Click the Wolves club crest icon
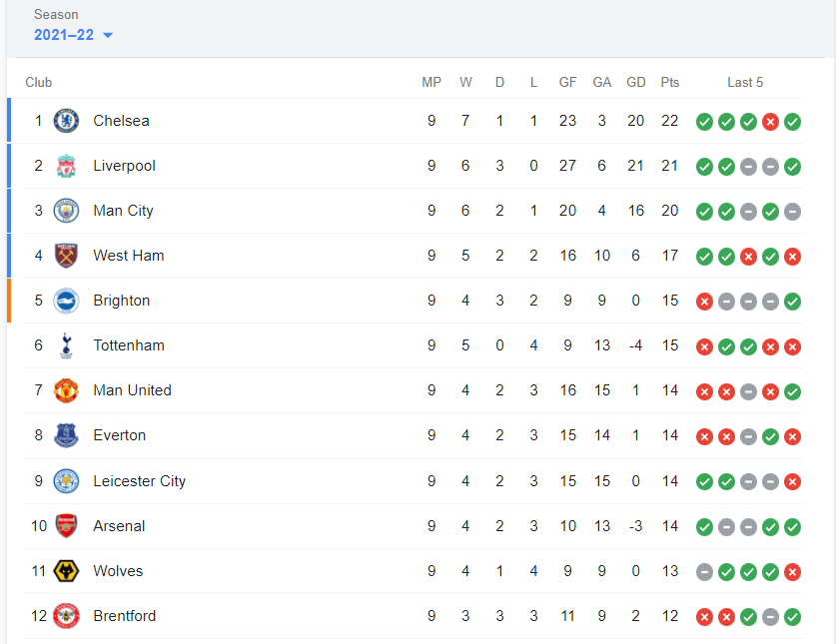The width and height of the screenshot is (836, 644). coord(66,571)
